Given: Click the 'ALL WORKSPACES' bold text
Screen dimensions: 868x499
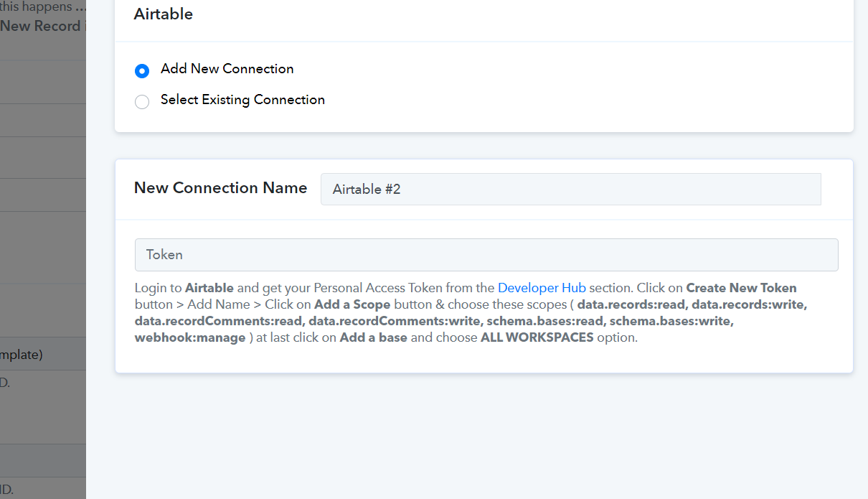Looking at the screenshot, I should (537, 337).
